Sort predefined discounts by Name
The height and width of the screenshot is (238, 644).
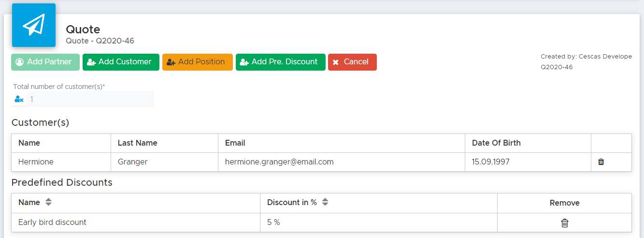click(48, 203)
